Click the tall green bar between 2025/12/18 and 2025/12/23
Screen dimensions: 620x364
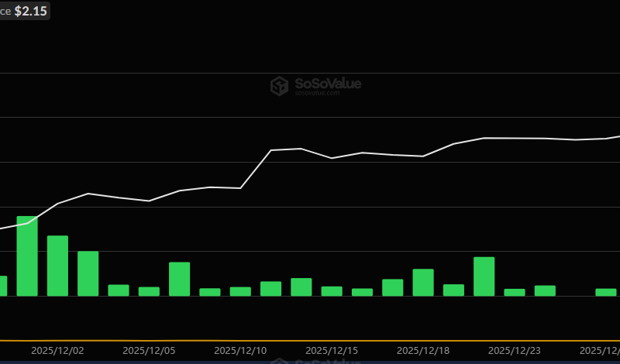[484, 276]
